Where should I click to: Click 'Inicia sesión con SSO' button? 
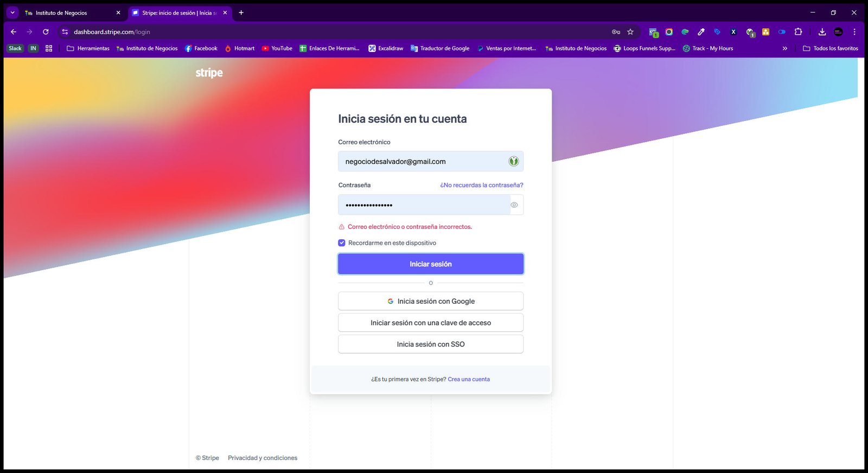click(x=431, y=344)
